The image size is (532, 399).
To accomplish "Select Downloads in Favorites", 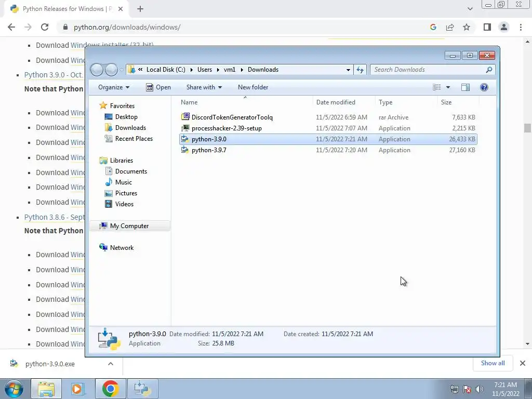I will tap(130, 128).
